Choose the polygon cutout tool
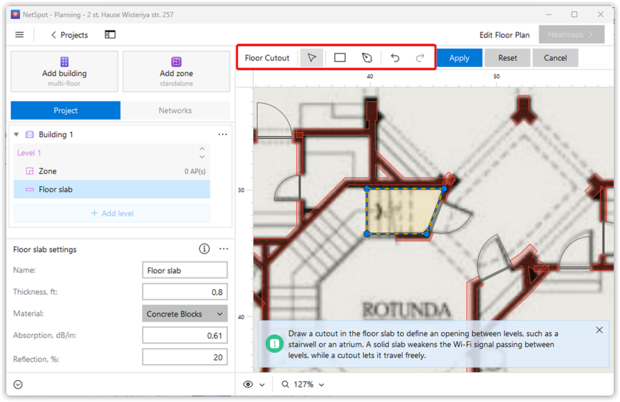Screen dimensions: 620x402 [367, 58]
